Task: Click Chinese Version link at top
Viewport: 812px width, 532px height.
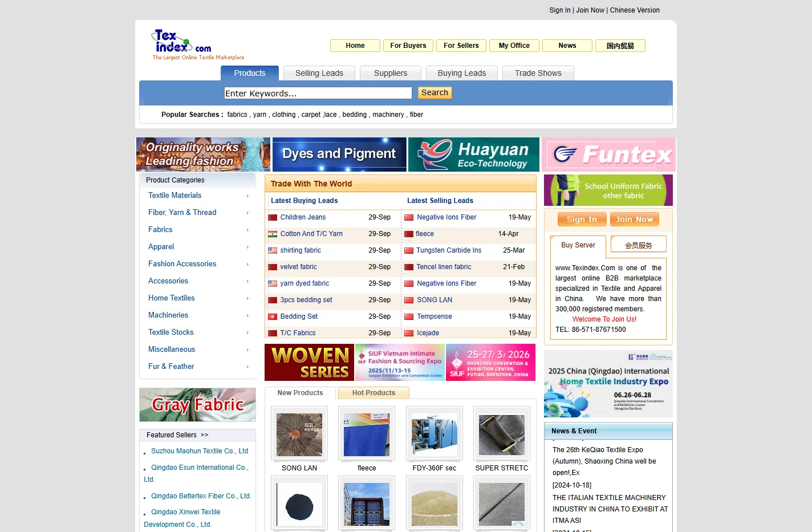Action: pos(635,10)
